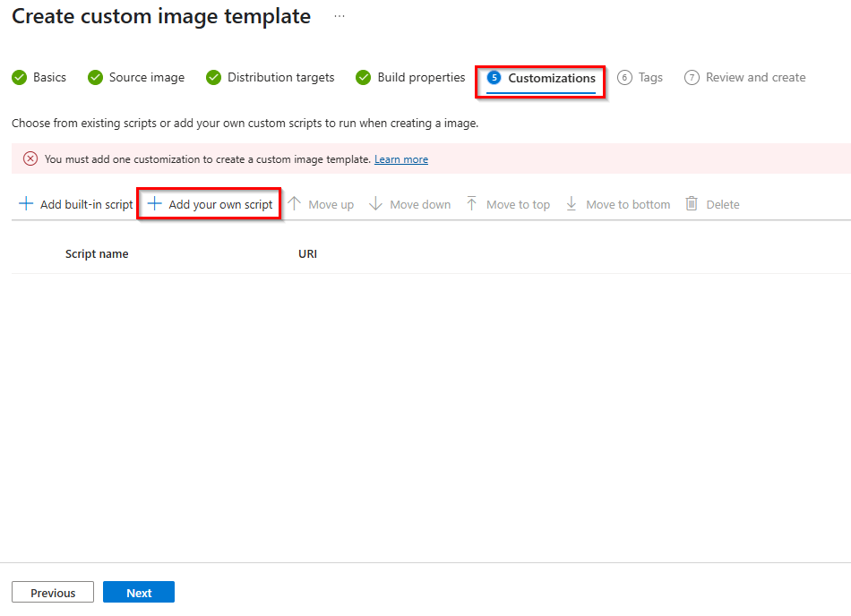Click the Delete trash icon
851x616 pixels.
point(691,203)
